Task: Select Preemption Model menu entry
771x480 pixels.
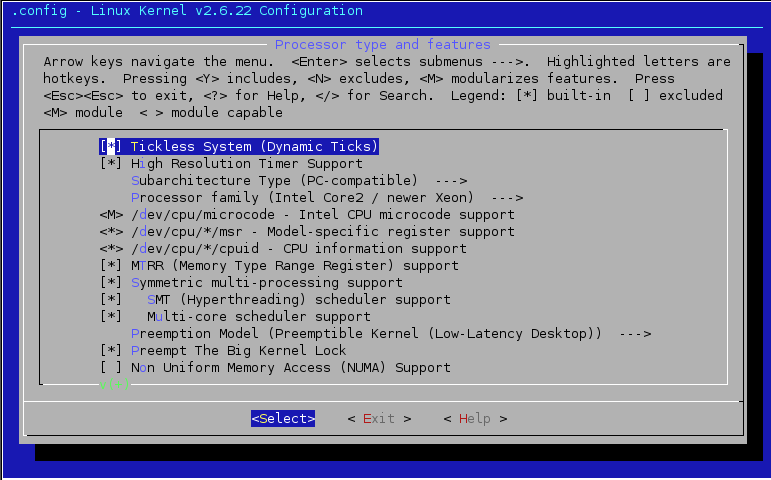Action: (x=366, y=334)
